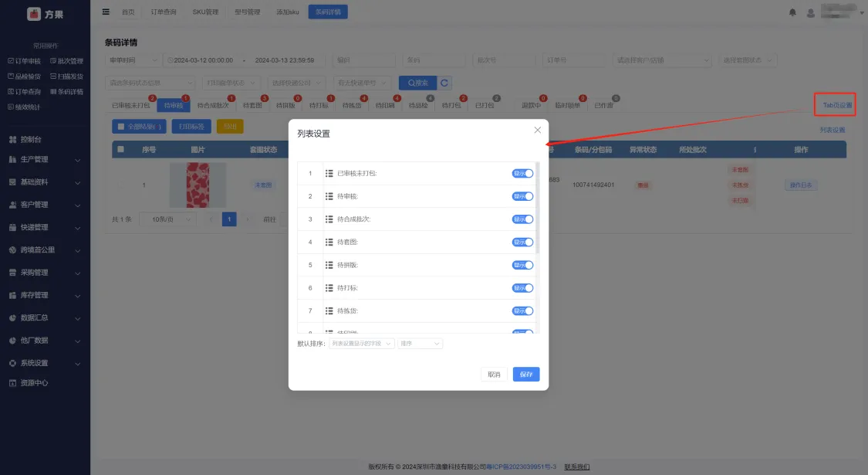Open the 排序 order dropdown
Screen dimensions: 868x475
pos(420,344)
